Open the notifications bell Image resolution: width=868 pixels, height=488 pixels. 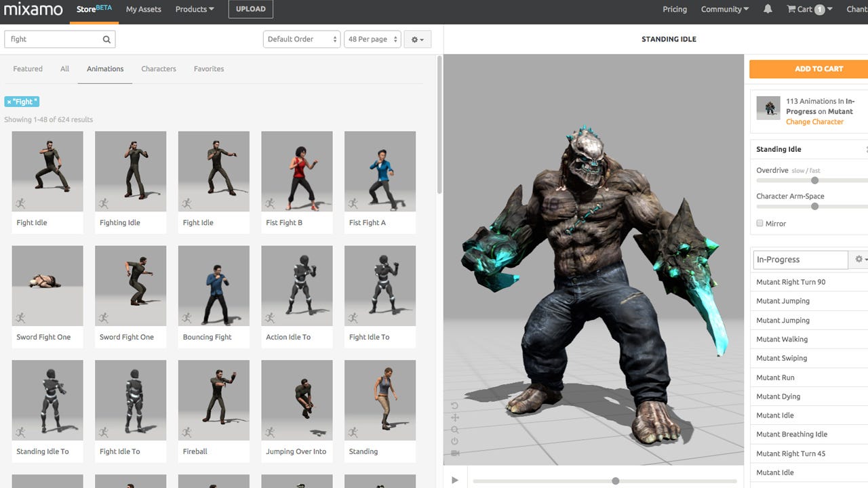(x=768, y=9)
